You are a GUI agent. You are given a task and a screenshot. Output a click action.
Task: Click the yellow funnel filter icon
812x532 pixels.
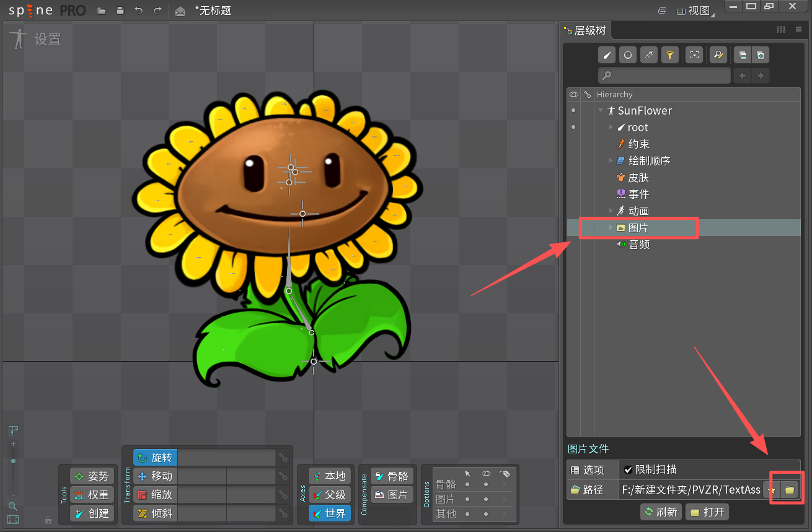pos(669,55)
